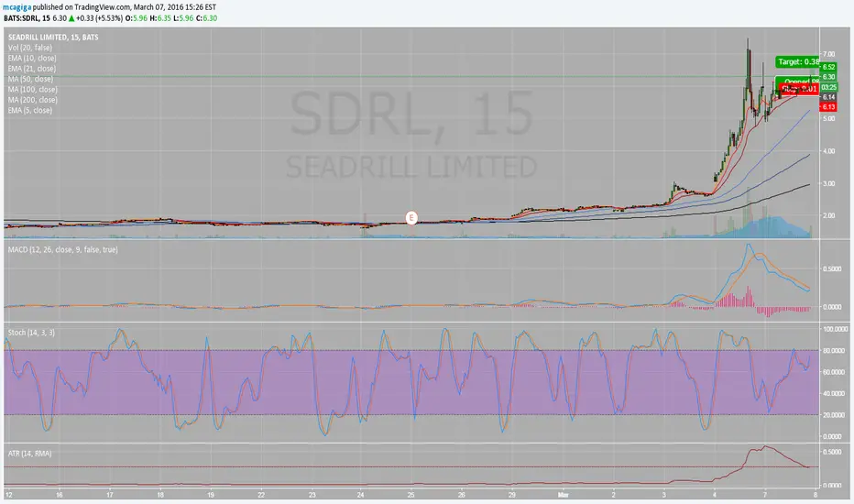Screen dimensions: 854x504
Task: Click the 100.0000 value on Stoch scale
Action: coord(836,329)
